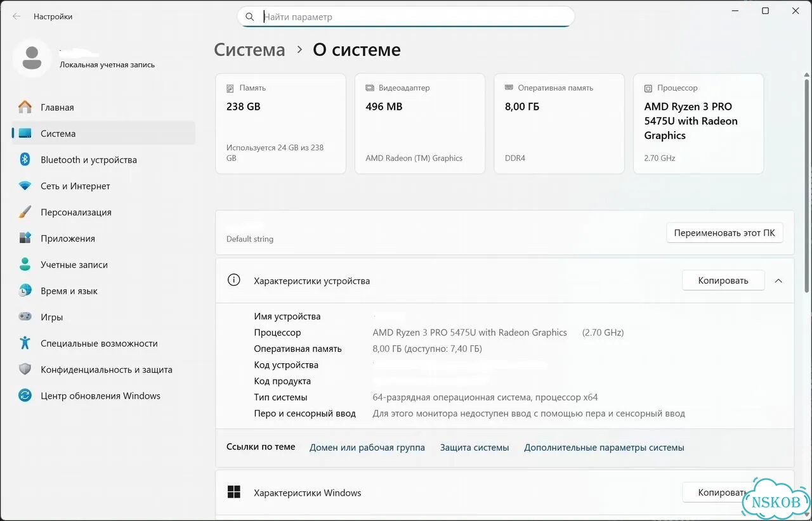Click Перо и сенсорный ввод label
This screenshot has width=812, height=521.
pos(304,413)
